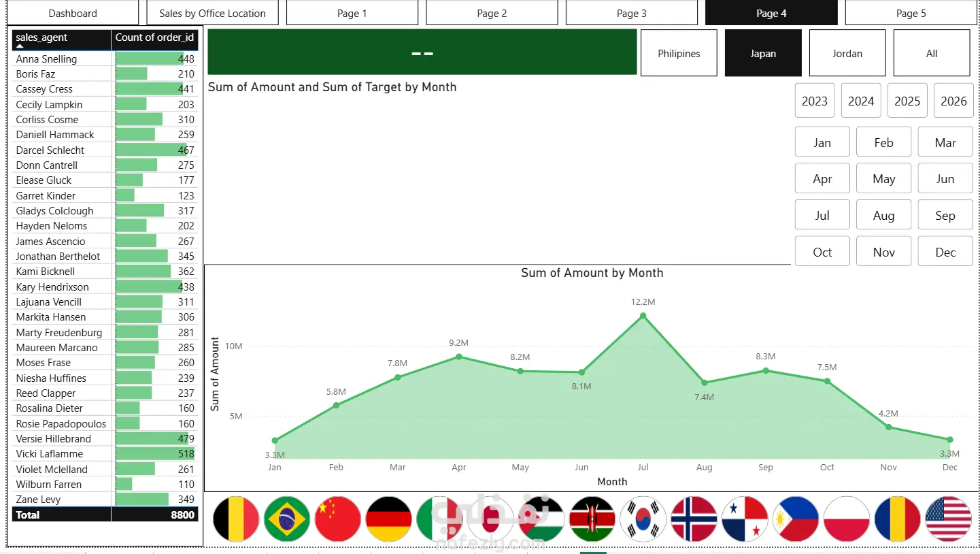Click the Total 8800 cell
The width and height of the screenshot is (980, 554).
(155, 515)
